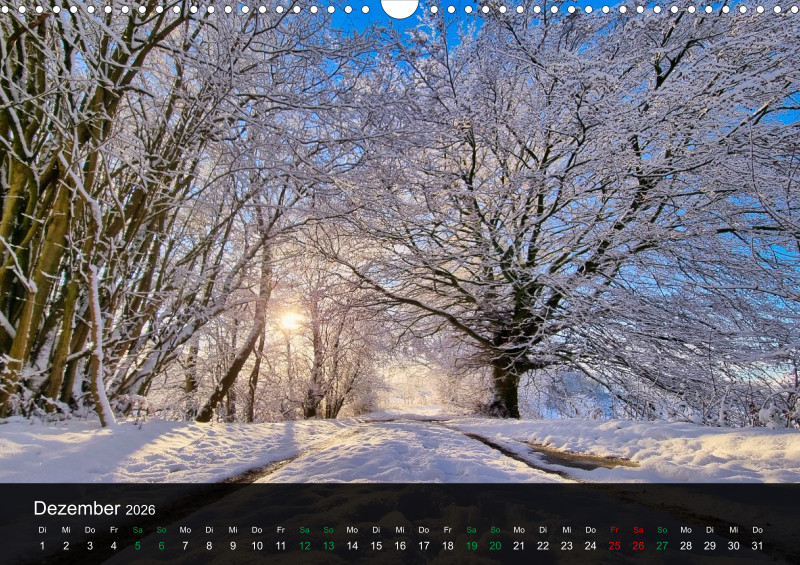Click the Dezember month title
Viewport: 800px width, 565px height.
pyautogui.click(x=76, y=509)
